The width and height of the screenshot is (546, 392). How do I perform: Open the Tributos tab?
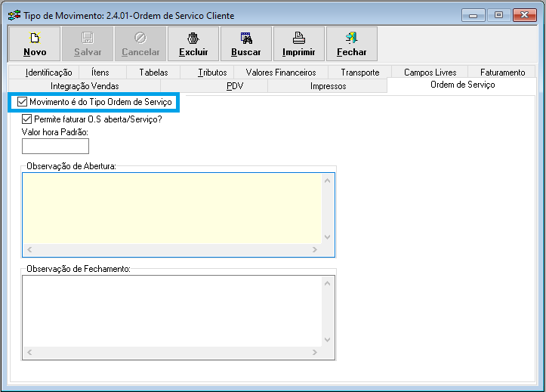tap(212, 73)
